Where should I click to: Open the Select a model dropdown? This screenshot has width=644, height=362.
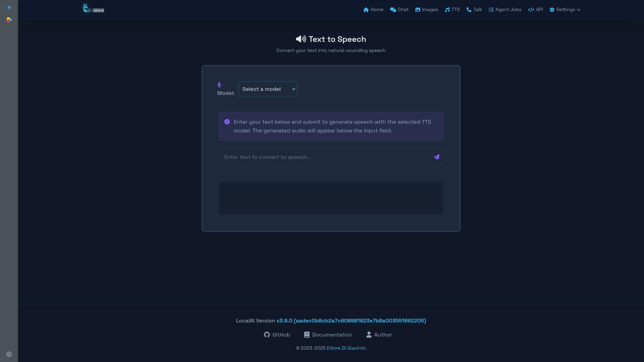click(268, 89)
